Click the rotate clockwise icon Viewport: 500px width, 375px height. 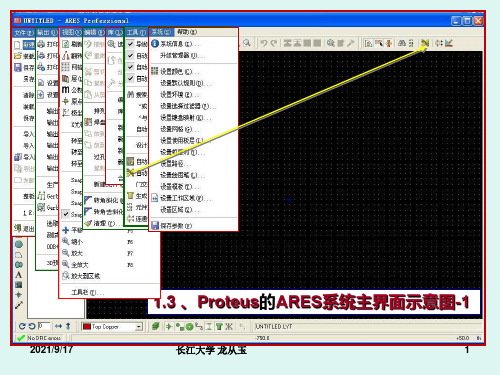tap(22, 326)
